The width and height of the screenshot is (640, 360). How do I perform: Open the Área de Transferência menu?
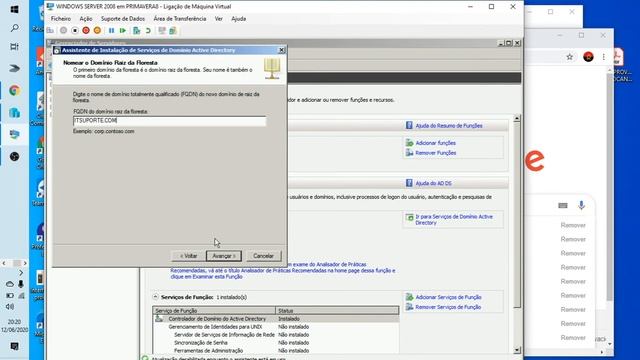[180, 19]
